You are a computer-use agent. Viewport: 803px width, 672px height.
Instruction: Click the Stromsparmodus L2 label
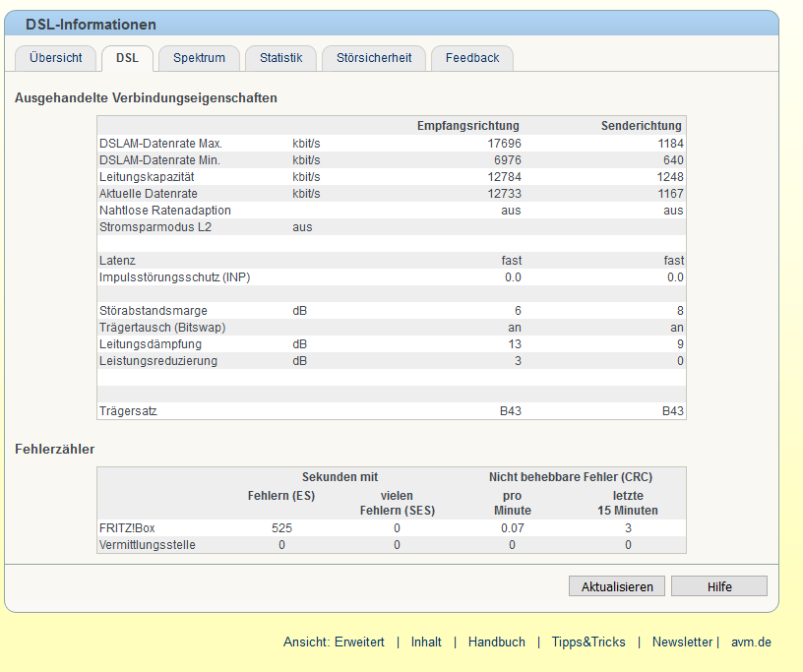coord(155,227)
